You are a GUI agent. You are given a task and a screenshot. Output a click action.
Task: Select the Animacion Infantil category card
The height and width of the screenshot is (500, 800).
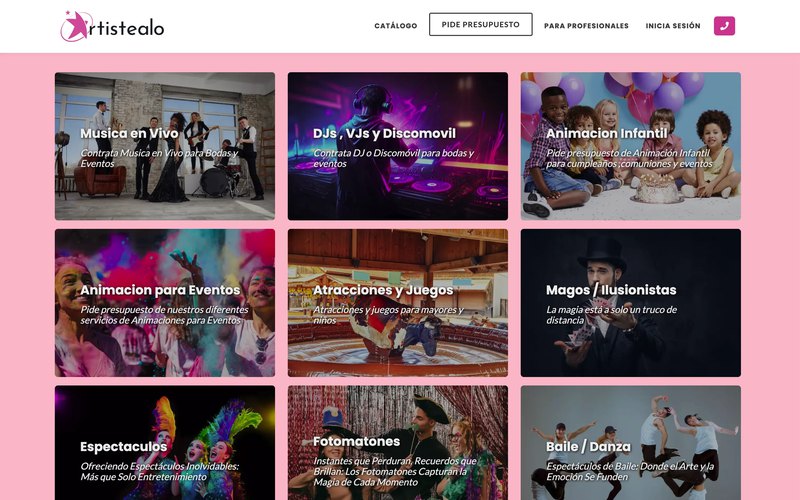631,146
